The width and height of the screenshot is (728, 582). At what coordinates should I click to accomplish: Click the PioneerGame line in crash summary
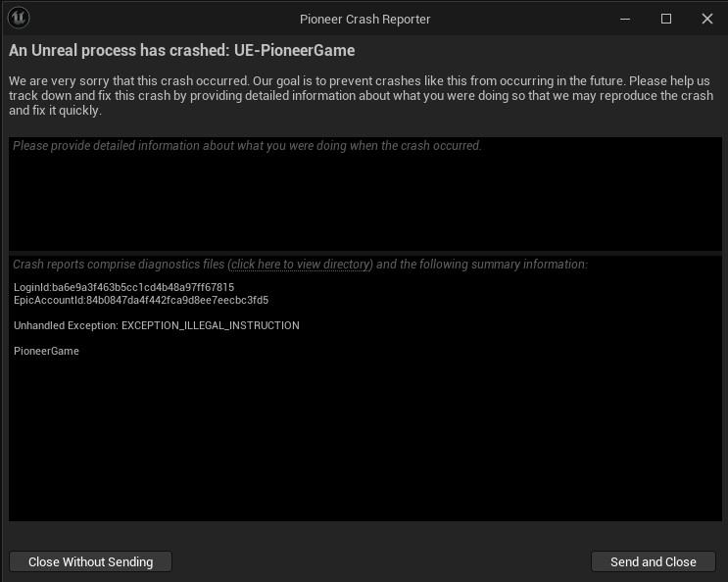tap(46, 351)
